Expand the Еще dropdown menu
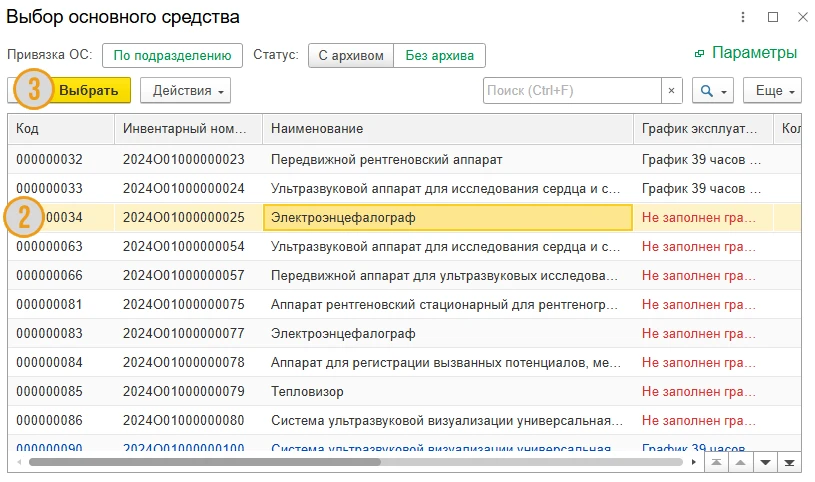The height and width of the screenshot is (482, 815). tap(772, 90)
